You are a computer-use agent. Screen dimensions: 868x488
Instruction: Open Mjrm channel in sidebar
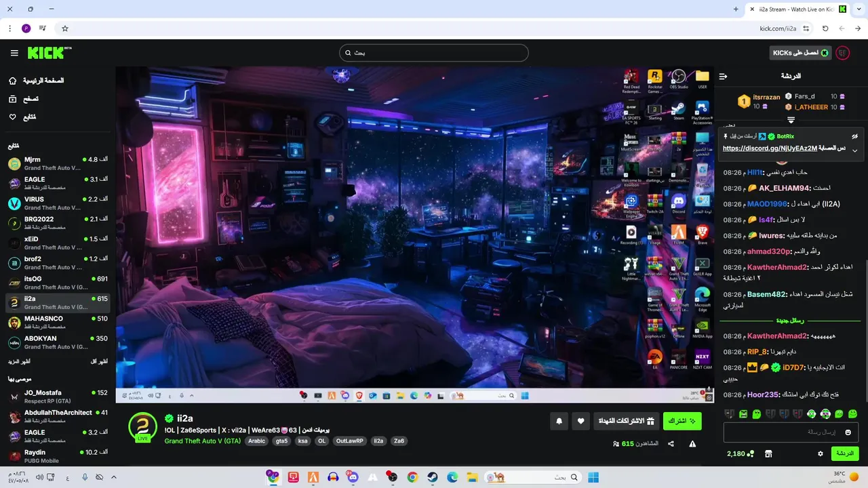pyautogui.click(x=58, y=164)
